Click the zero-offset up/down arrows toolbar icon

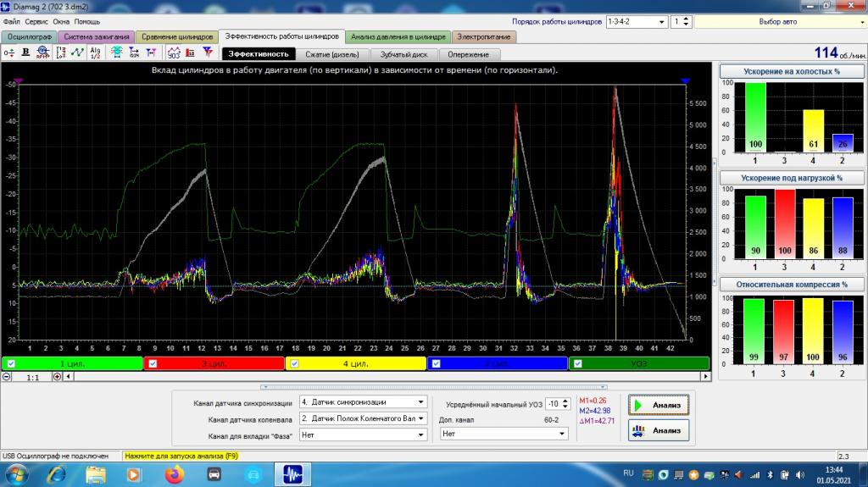[x=9, y=53]
